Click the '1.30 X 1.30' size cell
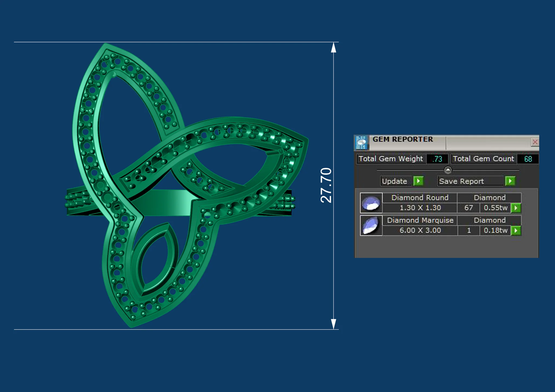Image resolution: width=555 pixels, height=392 pixels. pos(420,208)
